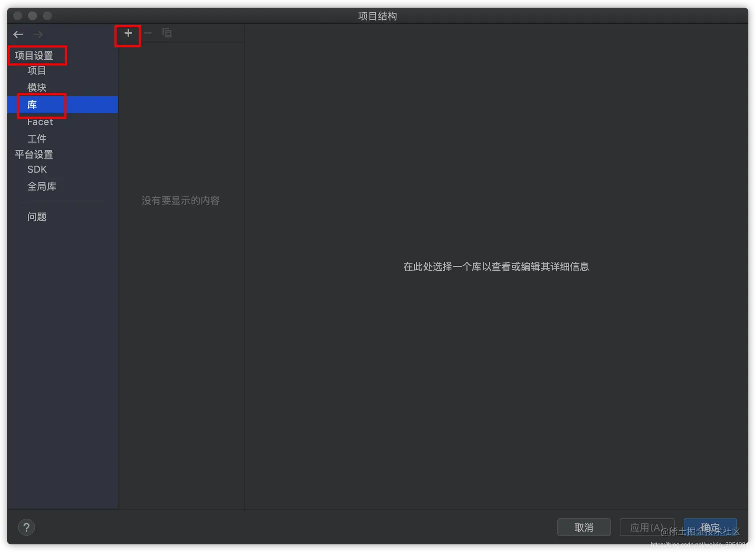Click the 应用(A) button

point(647,527)
